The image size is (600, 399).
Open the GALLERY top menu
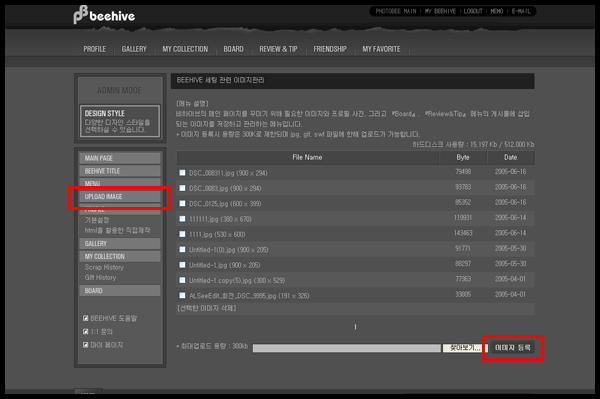pos(134,49)
